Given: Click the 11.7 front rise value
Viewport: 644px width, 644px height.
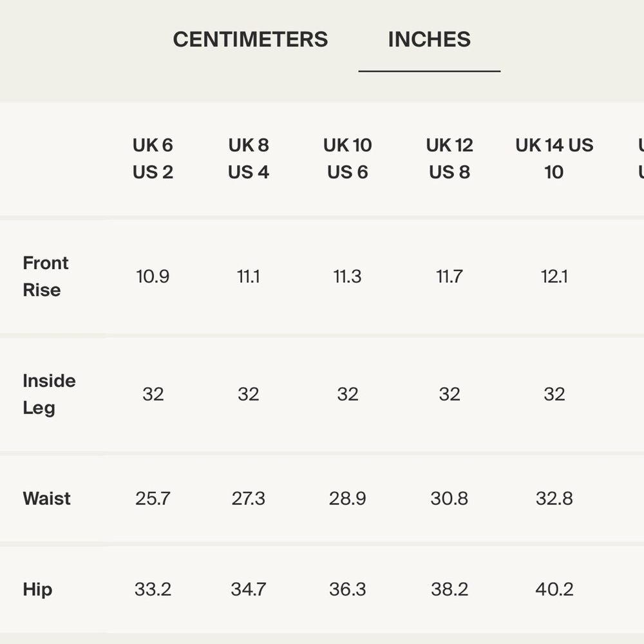Looking at the screenshot, I should [449, 276].
